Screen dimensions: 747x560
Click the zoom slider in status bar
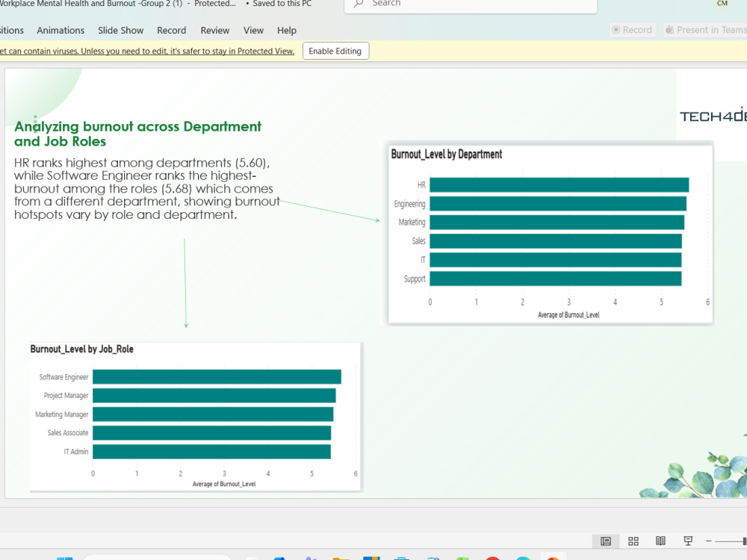(x=729, y=541)
